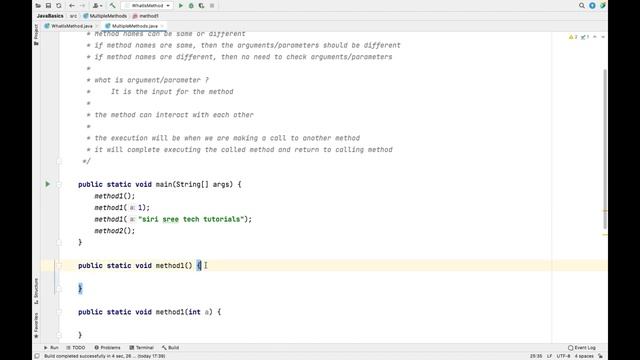Open the Event Log

click(582, 347)
